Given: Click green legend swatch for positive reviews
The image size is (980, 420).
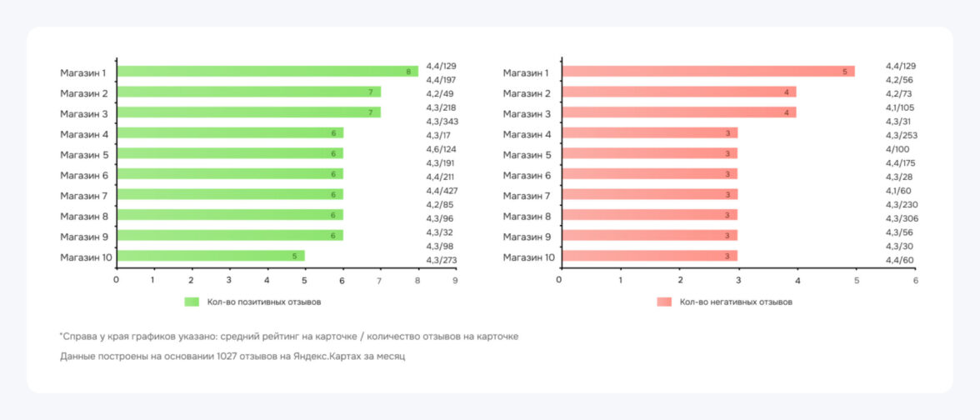Looking at the screenshot, I should (x=192, y=302).
